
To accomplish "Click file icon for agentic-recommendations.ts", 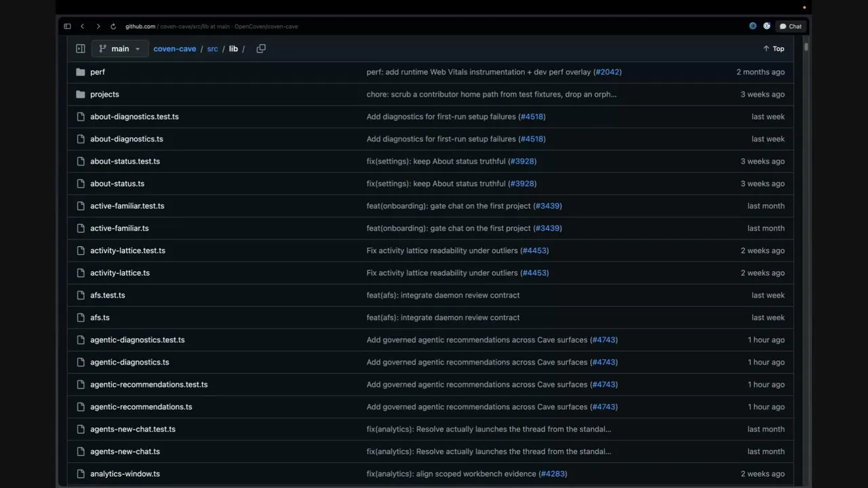I will tap(81, 407).
